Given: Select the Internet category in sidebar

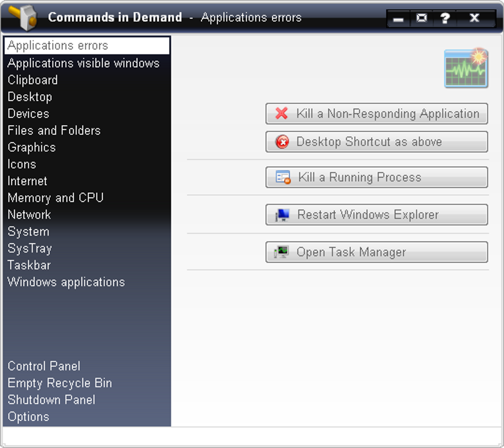Looking at the screenshot, I should [x=27, y=181].
